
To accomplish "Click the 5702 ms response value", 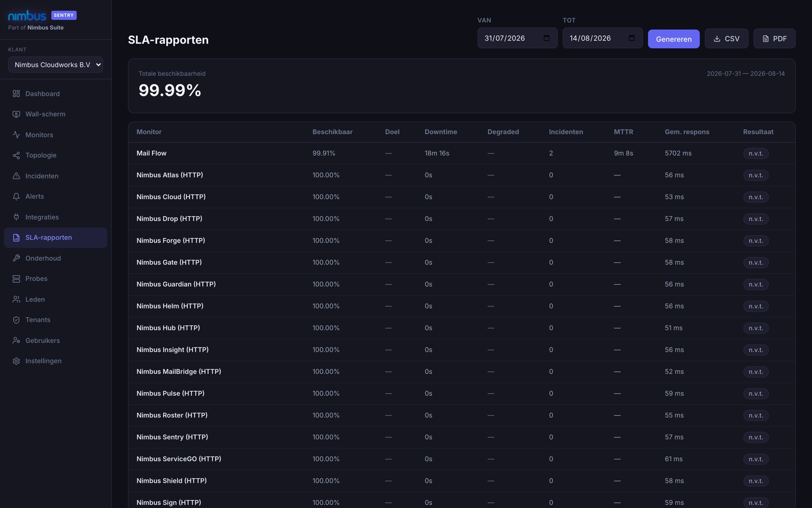I will [678, 153].
